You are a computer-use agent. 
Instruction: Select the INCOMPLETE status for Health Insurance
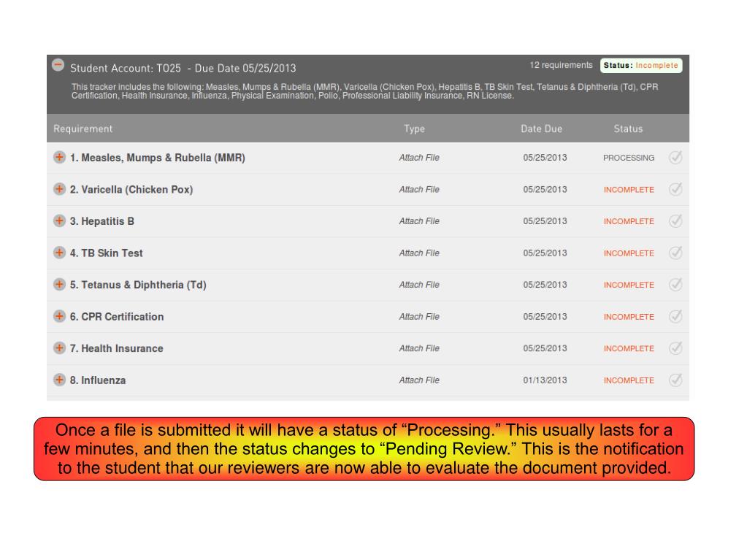click(x=629, y=348)
